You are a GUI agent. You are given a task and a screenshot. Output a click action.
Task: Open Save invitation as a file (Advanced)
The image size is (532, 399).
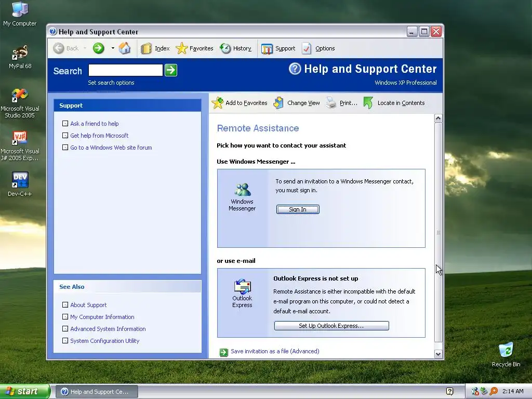click(x=275, y=352)
